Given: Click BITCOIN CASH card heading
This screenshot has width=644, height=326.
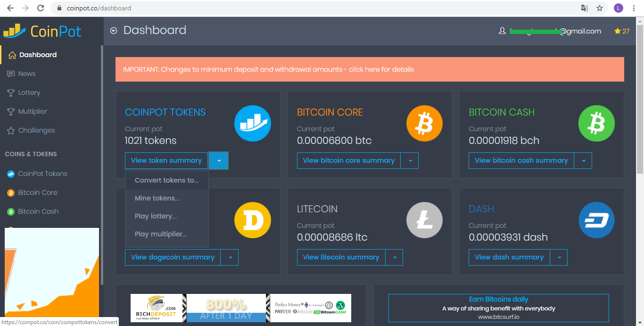Looking at the screenshot, I should [502, 112].
